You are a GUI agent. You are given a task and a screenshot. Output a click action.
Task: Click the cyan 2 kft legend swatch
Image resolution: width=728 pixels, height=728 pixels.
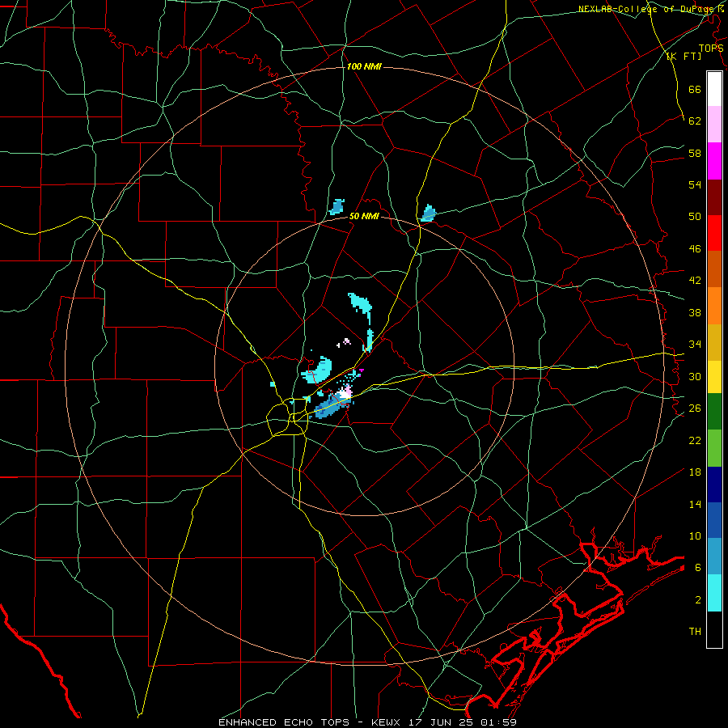coord(714,593)
